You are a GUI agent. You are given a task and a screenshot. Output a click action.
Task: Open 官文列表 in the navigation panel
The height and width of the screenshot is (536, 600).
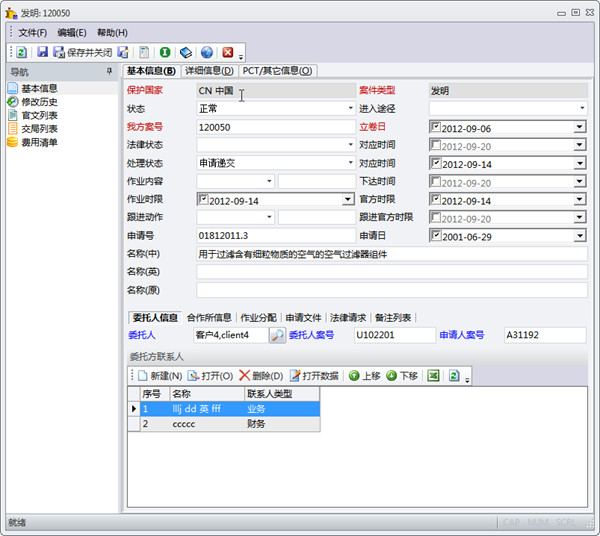[x=39, y=115]
